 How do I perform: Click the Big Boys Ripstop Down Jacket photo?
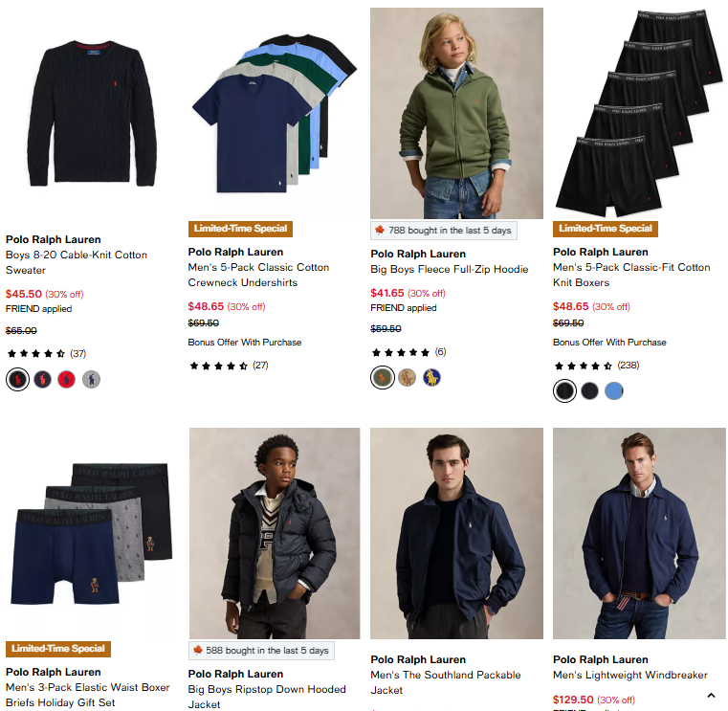point(275,532)
